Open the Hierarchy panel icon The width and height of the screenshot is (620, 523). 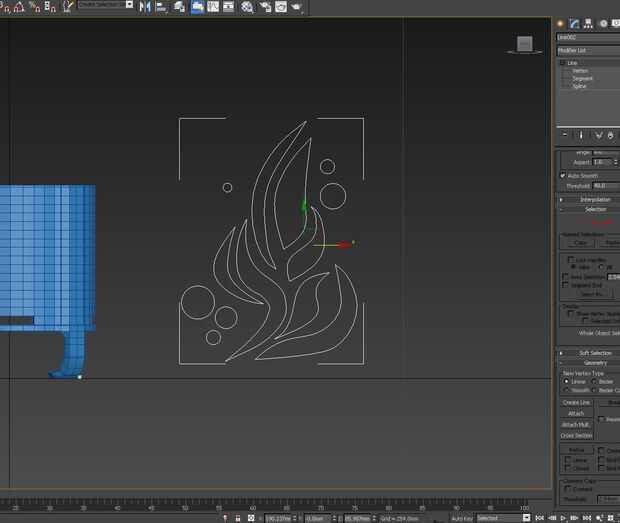589,23
